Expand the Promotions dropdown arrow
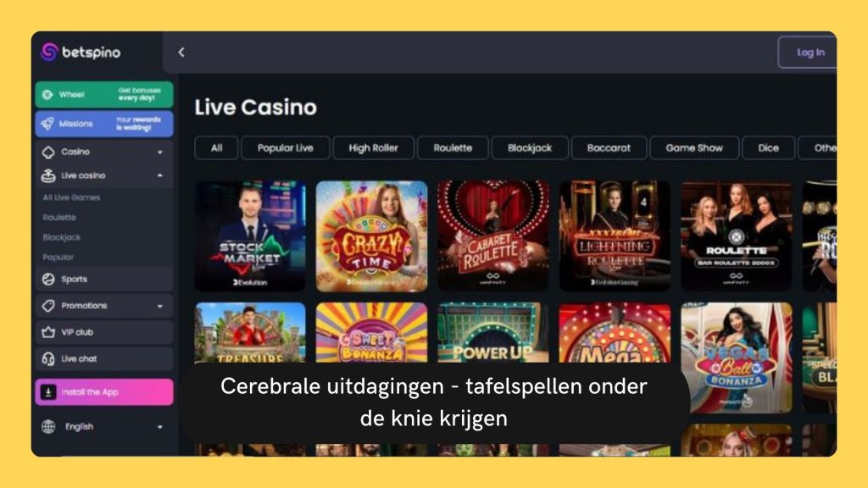Screen dimensions: 868x488 pyautogui.click(x=159, y=306)
